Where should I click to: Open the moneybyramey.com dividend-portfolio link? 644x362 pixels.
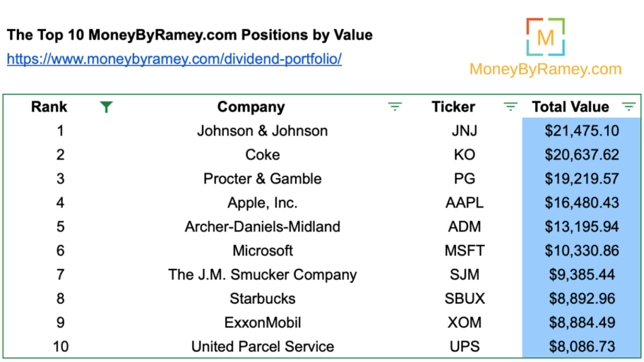[174, 59]
